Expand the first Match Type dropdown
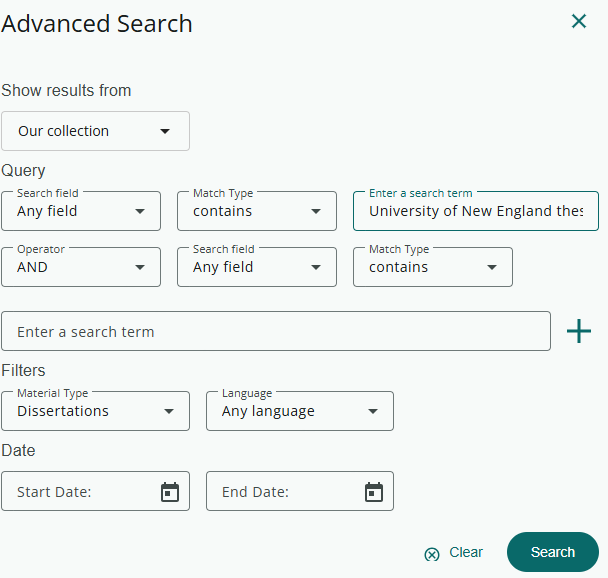This screenshot has height=578, width=608. tap(257, 211)
